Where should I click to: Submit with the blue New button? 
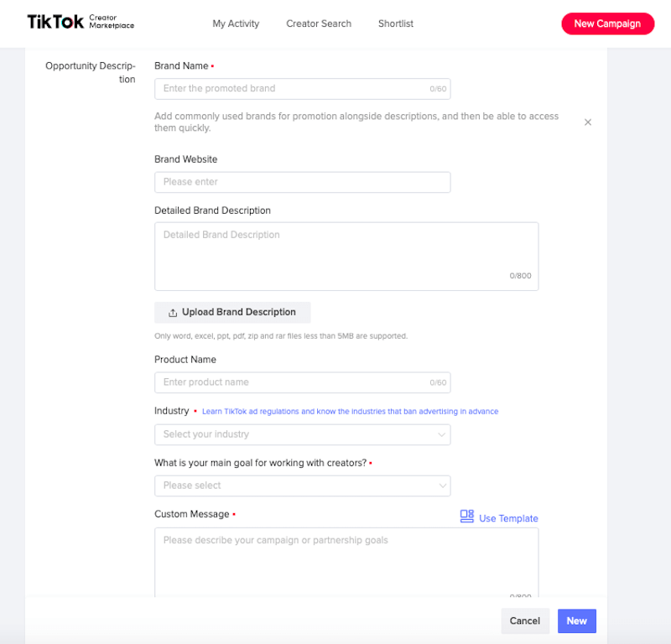(x=577, y=621)
